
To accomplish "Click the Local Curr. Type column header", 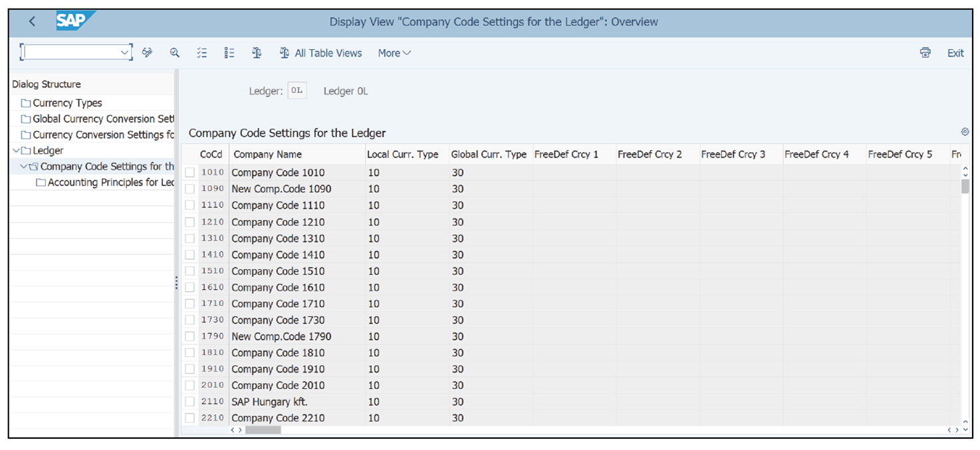I will click(407, 154).
